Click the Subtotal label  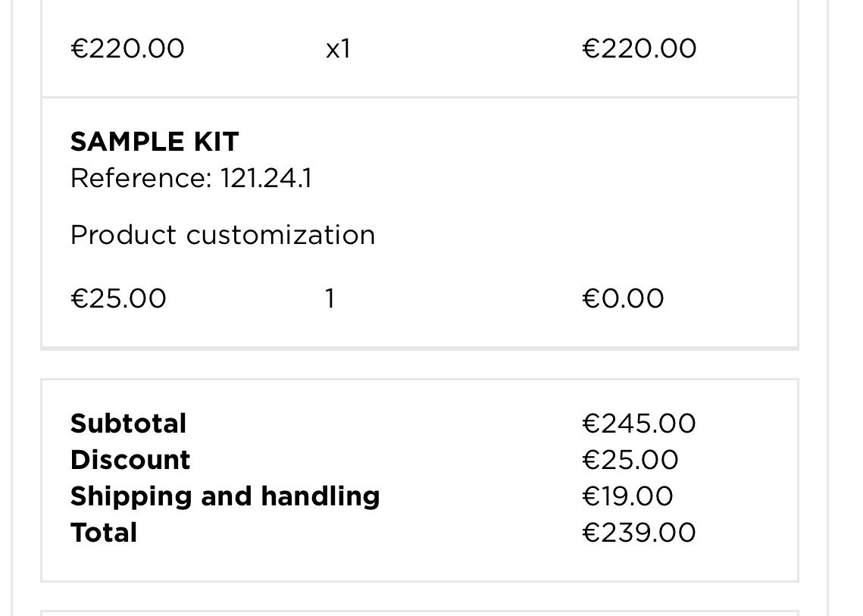[x=128, y=424]
